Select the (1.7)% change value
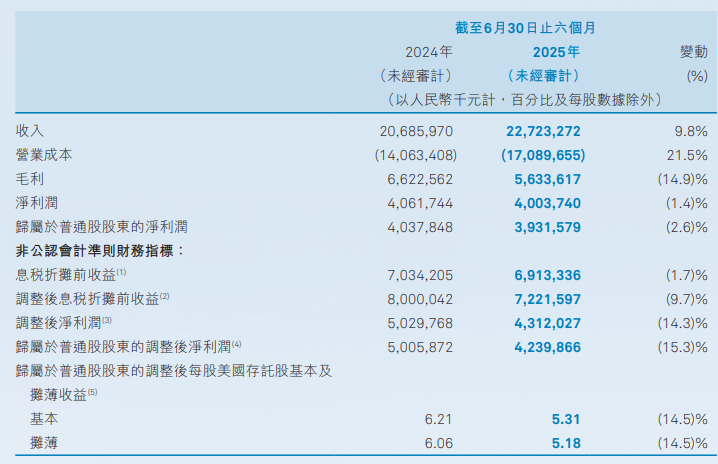Screen dimensions: 718x464 pos(687,275)
